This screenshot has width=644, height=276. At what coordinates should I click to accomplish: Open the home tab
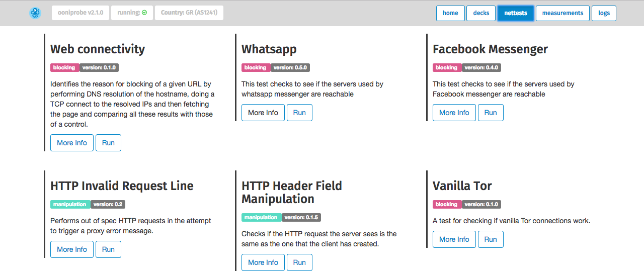[x=450, y=13]
